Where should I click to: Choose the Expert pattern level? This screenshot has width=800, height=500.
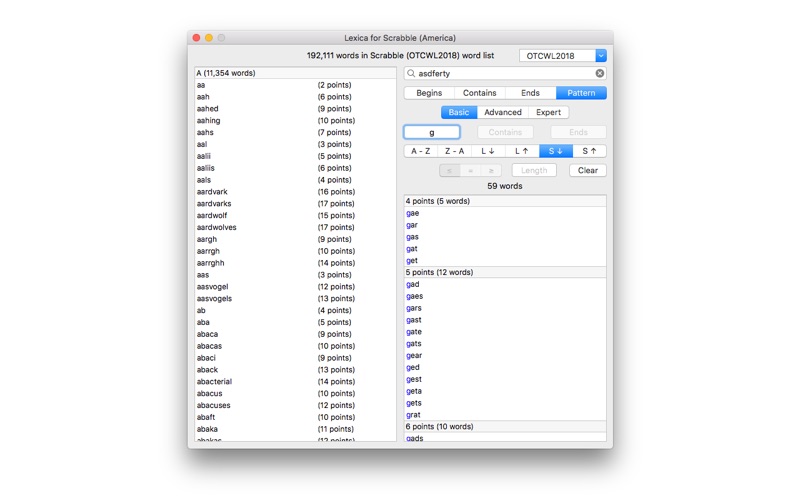click(548, 112)
